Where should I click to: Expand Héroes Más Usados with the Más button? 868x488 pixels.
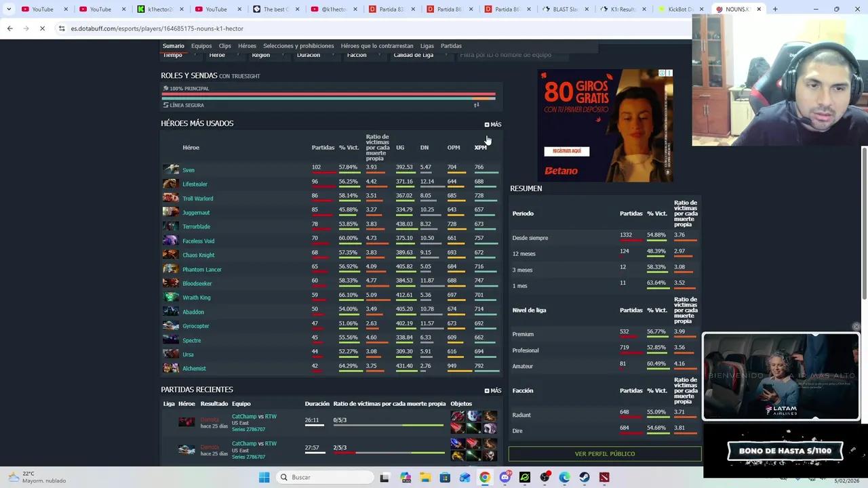[x=493, y=125]
